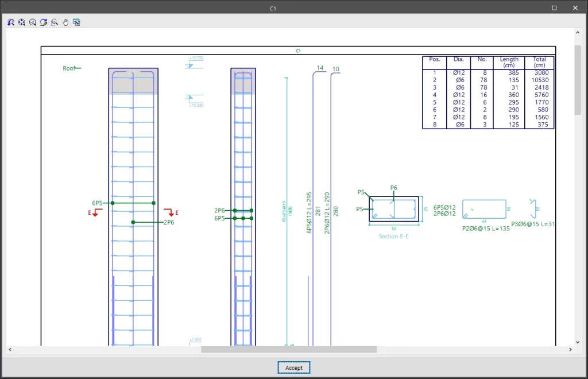Click the zoom x2 magnifier icon
588x379 pixels.
click(33, 22)
